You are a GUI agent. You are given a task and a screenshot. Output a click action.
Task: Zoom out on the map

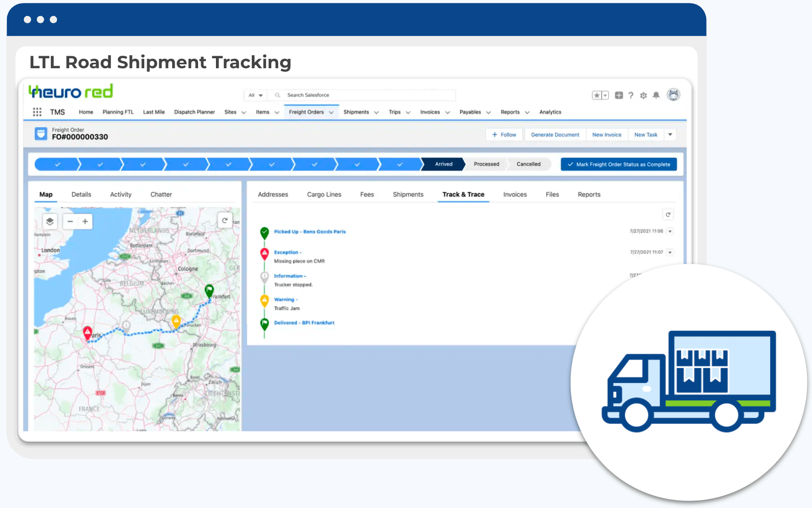[70, 222]
